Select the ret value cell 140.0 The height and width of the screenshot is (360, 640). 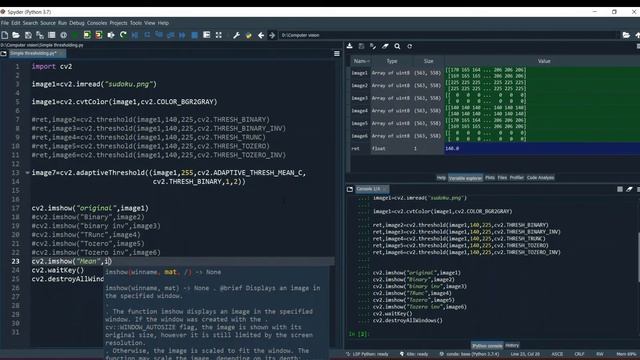click(x=542, y=149)
